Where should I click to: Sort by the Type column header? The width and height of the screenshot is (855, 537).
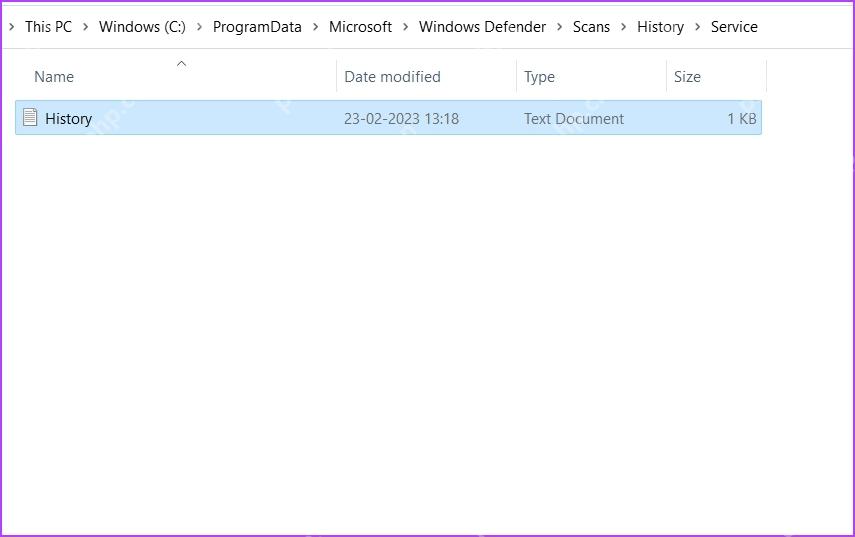pyautogui.click(x=539, y=77)
